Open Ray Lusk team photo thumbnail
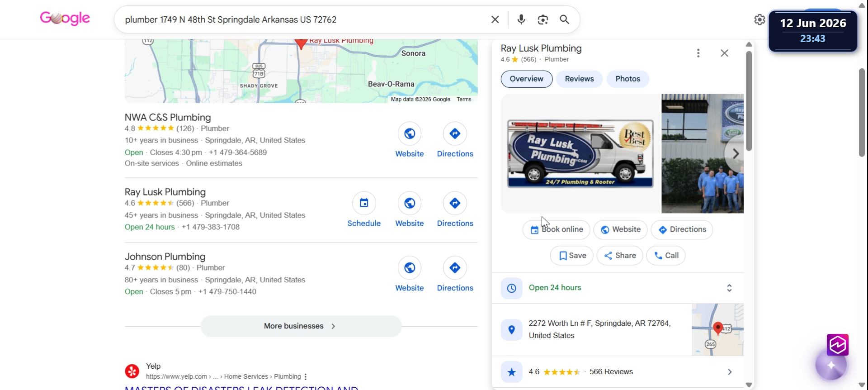The image size is (868, 390). [703, 154]
